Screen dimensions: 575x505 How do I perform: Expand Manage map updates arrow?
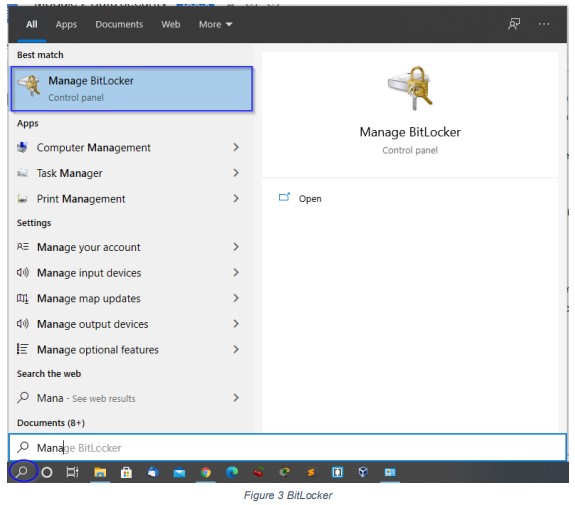point(236,298)
